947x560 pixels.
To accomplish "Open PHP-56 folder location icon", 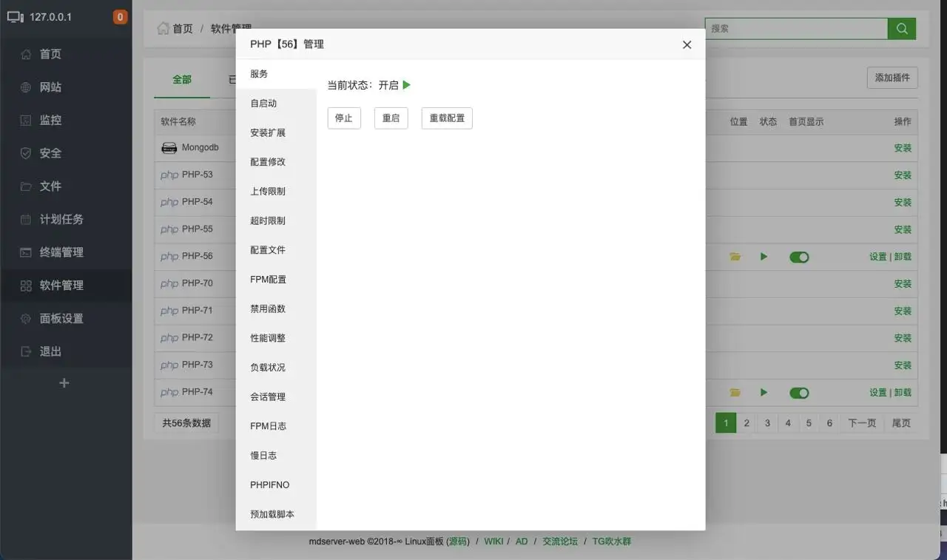I will pyautogui.click(x=735, y=257).
